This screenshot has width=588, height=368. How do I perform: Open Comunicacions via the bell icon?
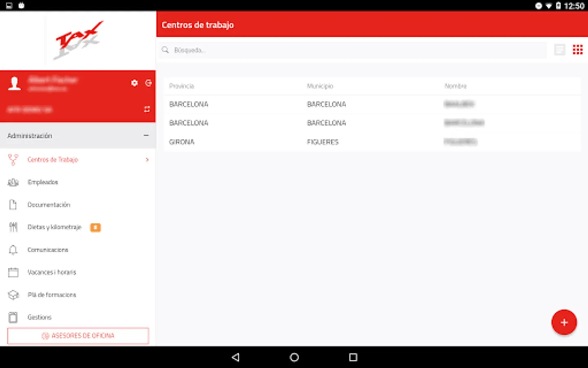(x=13, y=249)
